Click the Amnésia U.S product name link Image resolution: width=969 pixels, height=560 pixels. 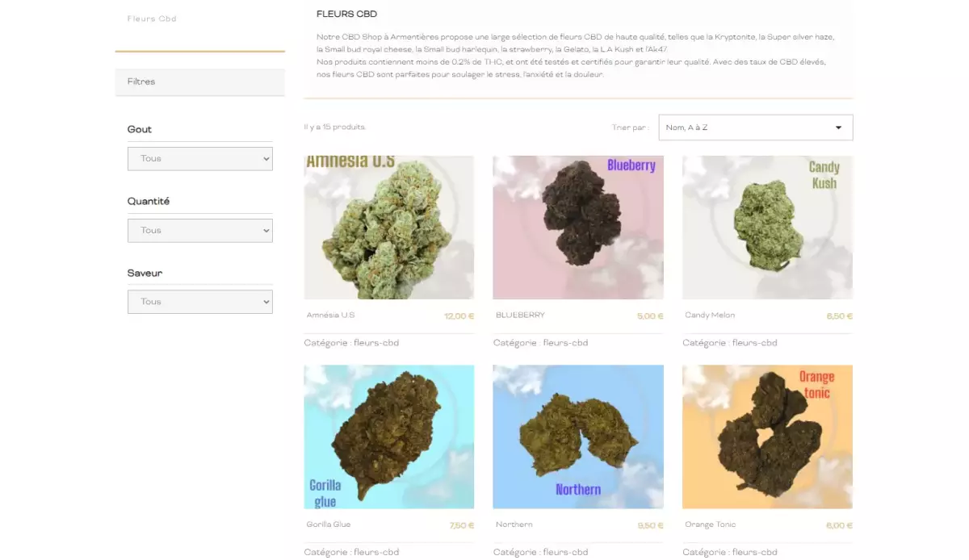pyautogui.click(x=330, y=315)
